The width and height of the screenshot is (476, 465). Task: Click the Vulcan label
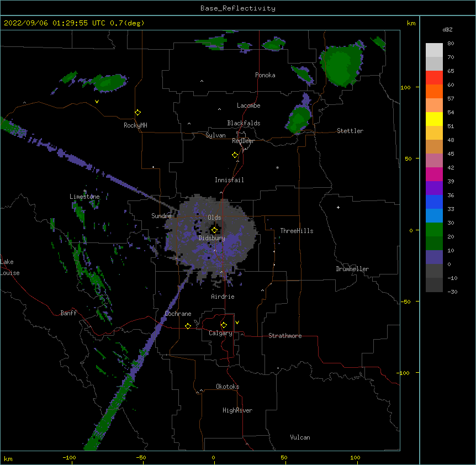click(x=300, y=437)
